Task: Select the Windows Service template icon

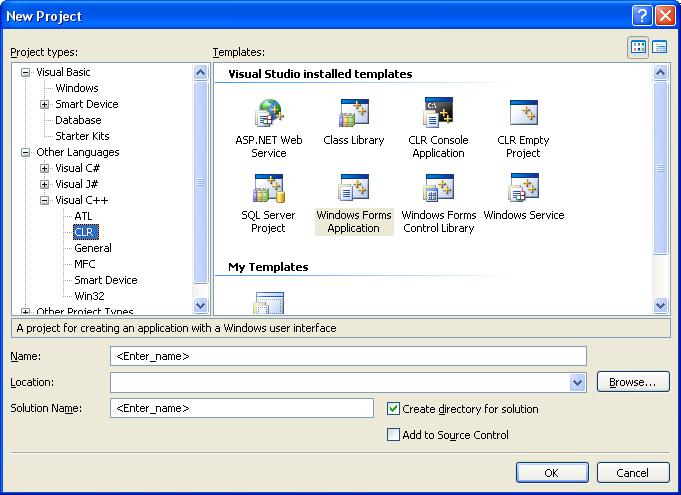Action: (x=523, y=188)
